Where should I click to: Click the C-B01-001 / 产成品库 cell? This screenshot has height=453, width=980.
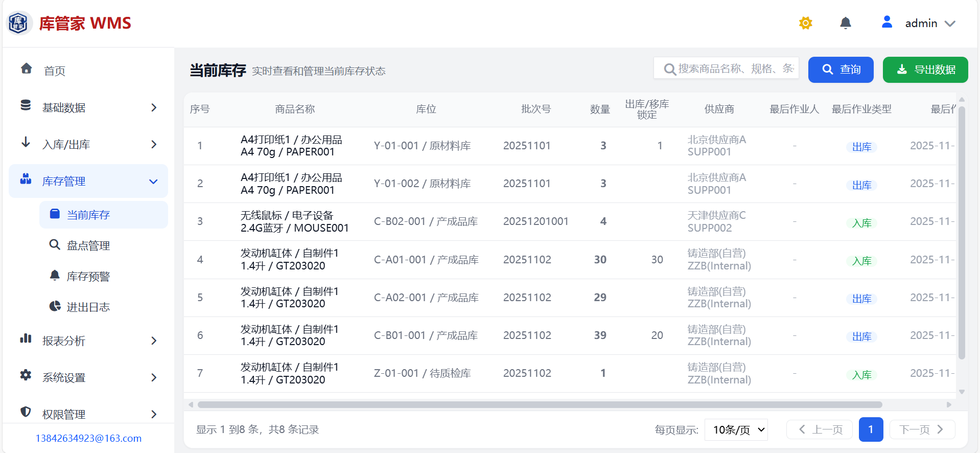click(426, 335)
